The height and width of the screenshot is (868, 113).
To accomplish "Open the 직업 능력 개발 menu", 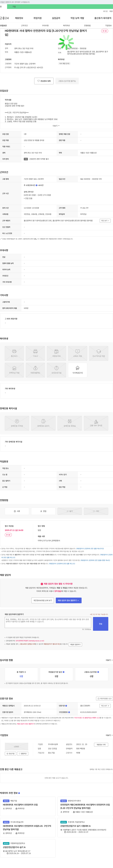I will 77,18.
